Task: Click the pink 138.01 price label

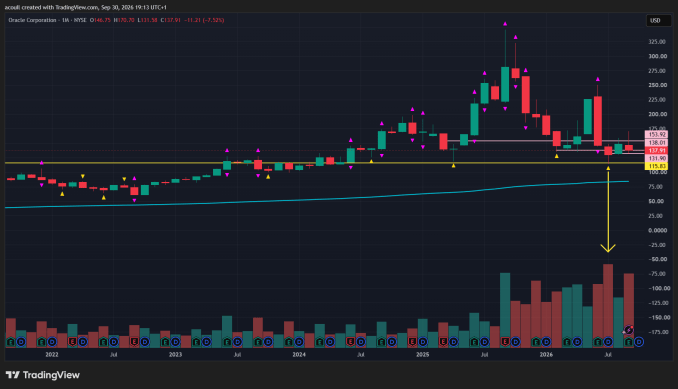Action: click(x=656, y=143)
